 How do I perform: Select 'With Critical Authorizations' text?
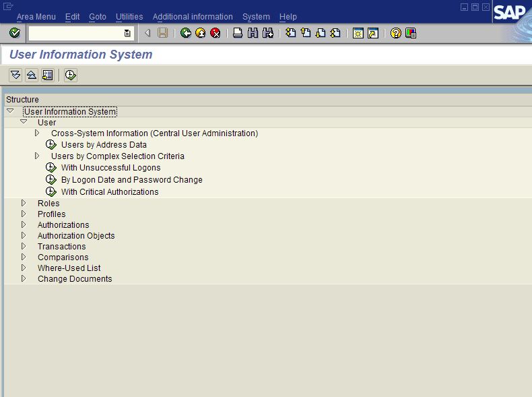coord(110,192)
